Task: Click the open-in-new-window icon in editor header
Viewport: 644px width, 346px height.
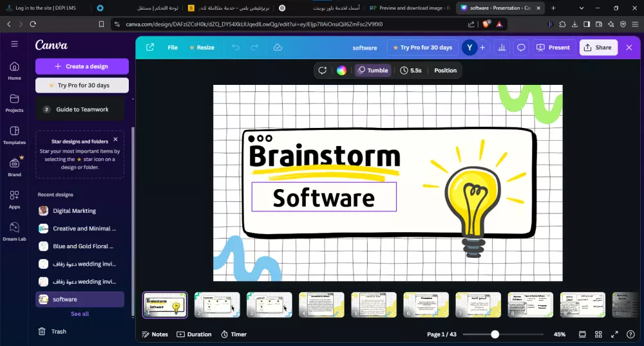Action: click(x=150, y=48)
